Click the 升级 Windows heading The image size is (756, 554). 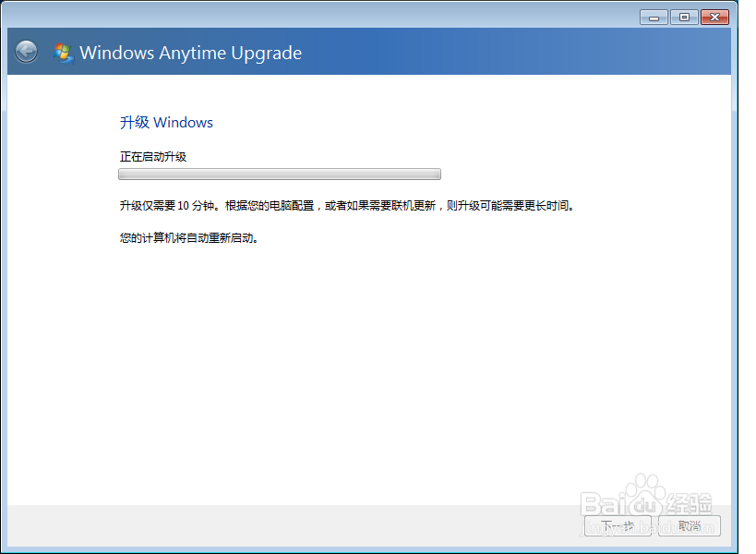[166, 123]
